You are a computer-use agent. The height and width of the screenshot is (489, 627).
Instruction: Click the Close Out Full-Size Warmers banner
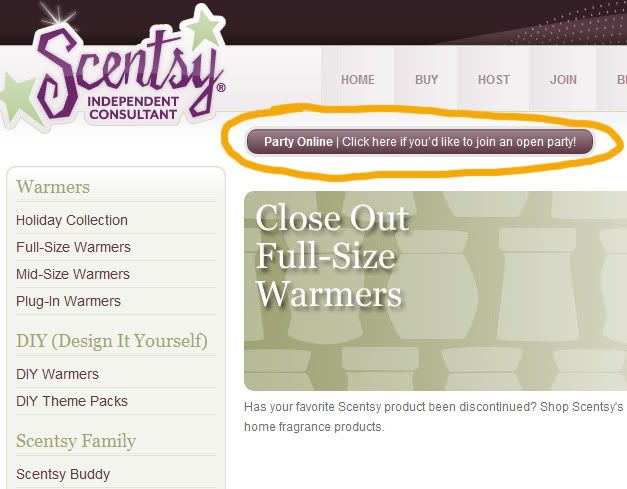point(435,291)
